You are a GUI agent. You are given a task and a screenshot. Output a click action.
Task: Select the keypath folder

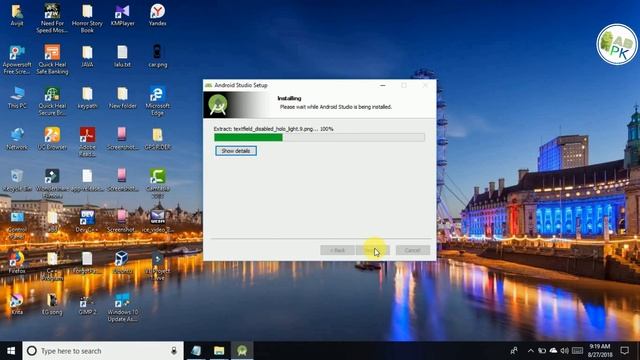click(x=87, y=98)
